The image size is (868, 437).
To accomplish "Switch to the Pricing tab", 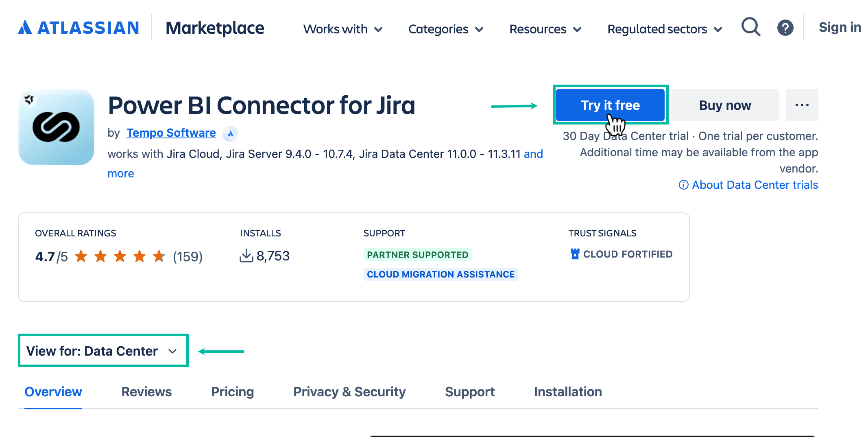I will [232, 392].
